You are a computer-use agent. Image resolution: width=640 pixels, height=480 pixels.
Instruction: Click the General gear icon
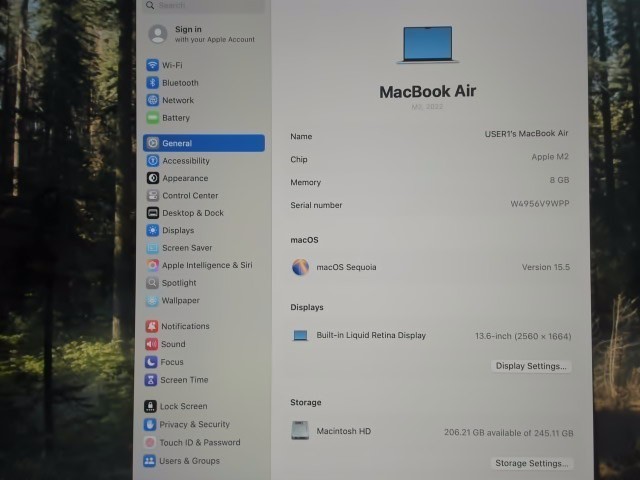pos(153,143)
